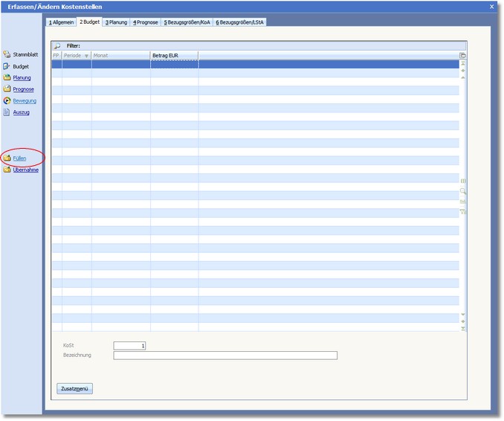Click the Füllen folder icon
Viewport: 504px width, 421px height.
pyautogui.click(x=7, y=158)
